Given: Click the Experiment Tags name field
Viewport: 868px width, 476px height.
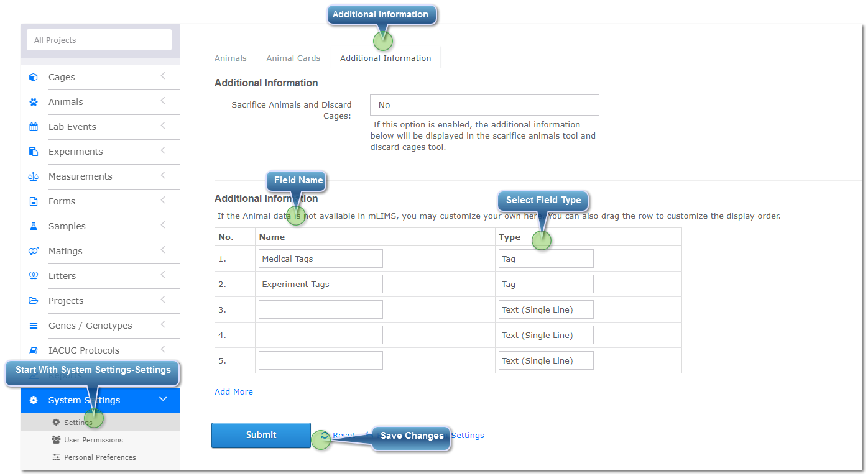Looking at the screenshot, I should click(321, 284).
